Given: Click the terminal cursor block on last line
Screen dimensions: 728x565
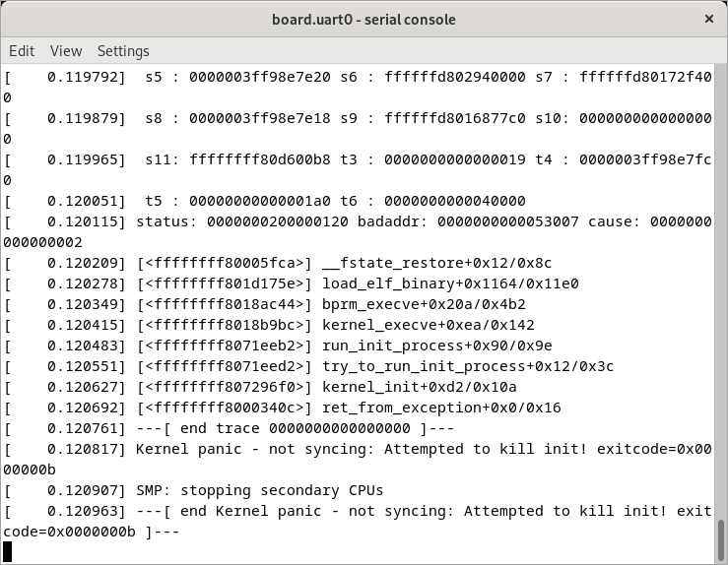Looking at the screenshot, I should (8, 551).
